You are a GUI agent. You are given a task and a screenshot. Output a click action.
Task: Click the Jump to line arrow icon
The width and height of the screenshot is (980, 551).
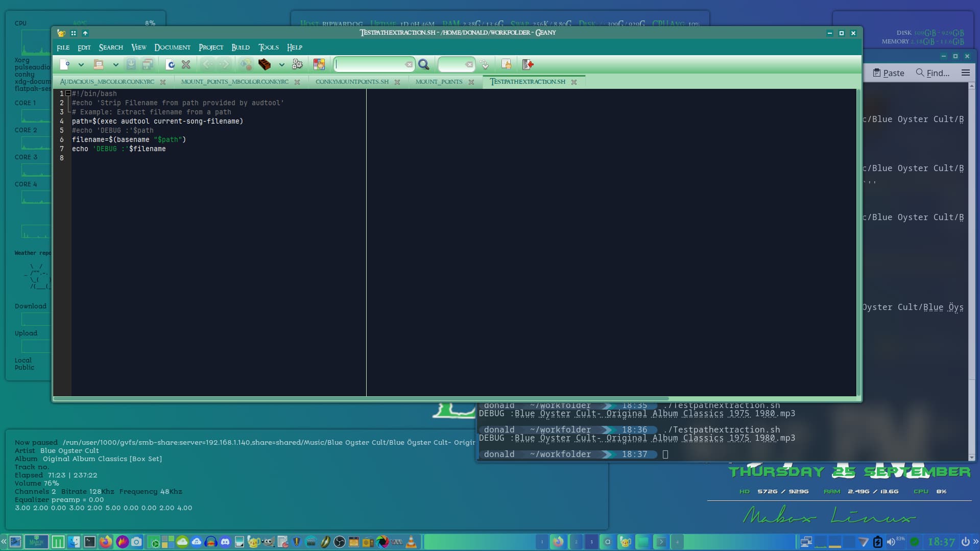[485, 64]
